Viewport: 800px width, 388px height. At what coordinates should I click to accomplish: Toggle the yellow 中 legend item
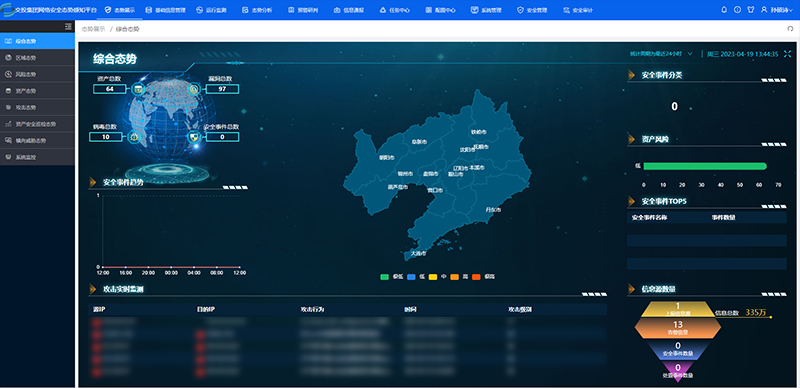pyautogui.click(x=438, y=277)
